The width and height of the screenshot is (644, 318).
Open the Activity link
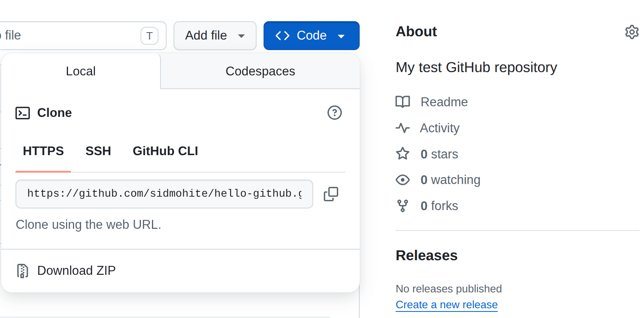coord(440,128)
